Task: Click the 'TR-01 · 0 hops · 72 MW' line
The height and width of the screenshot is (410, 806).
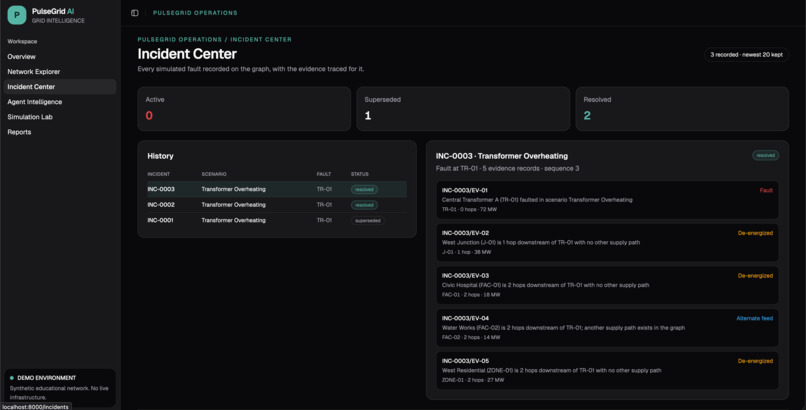Action: click(469, 210)
